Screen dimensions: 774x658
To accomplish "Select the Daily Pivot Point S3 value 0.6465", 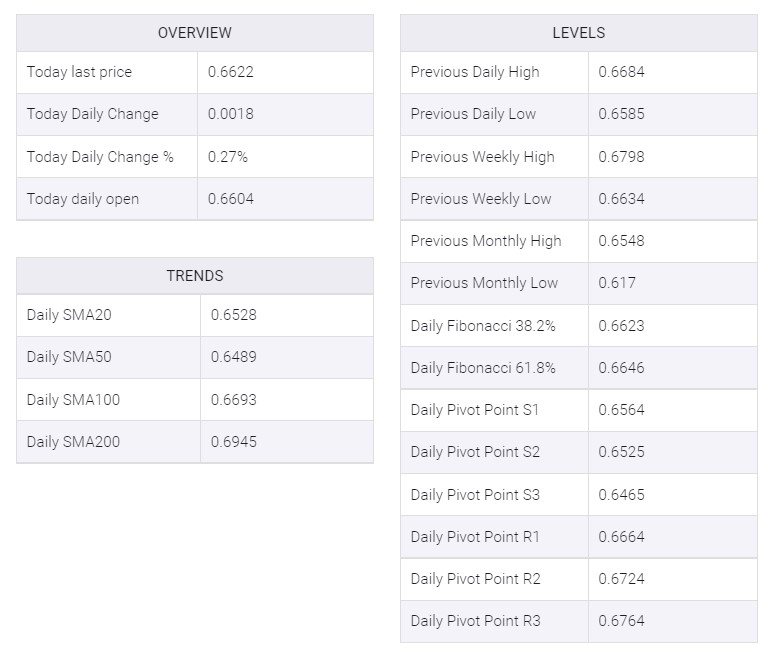I will 621,495.
